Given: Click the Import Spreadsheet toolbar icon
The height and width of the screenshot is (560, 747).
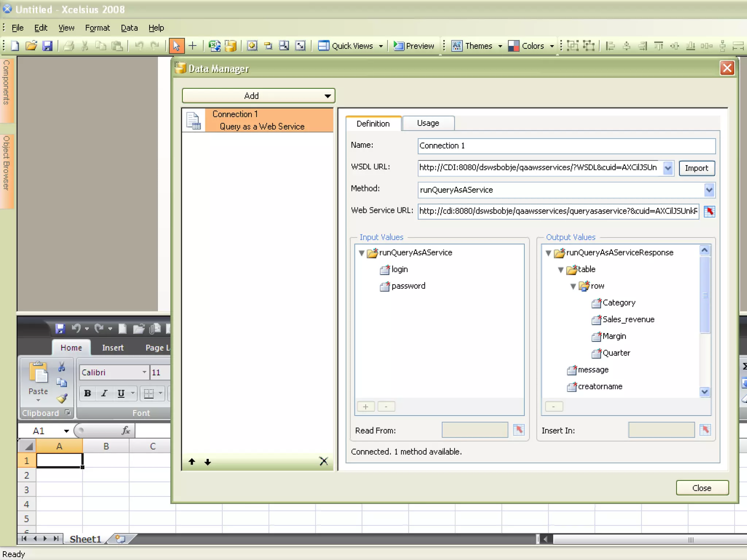Looking at the screenshot, I should pyautogui.click(x=214, y=46).
